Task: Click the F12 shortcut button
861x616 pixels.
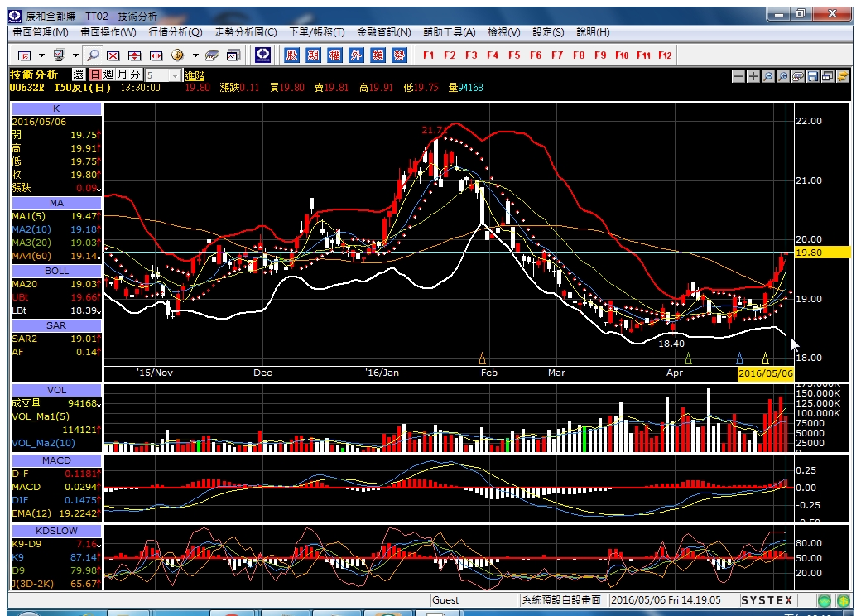Action: click(x=665, y=55)
